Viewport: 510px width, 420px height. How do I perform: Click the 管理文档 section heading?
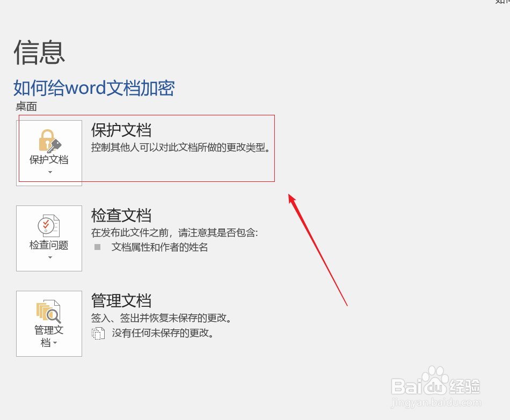point(121,300)
